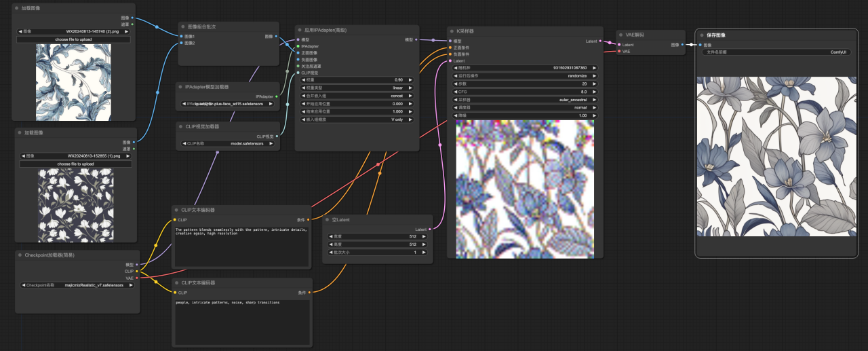Click the negative prompt text box
Screen dimensions: 868x351
tap(243, 322)
